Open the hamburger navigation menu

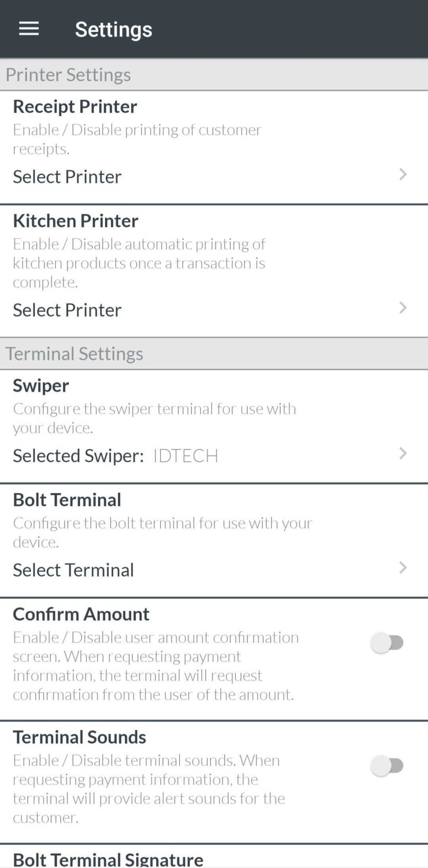(x=29, y=29)
